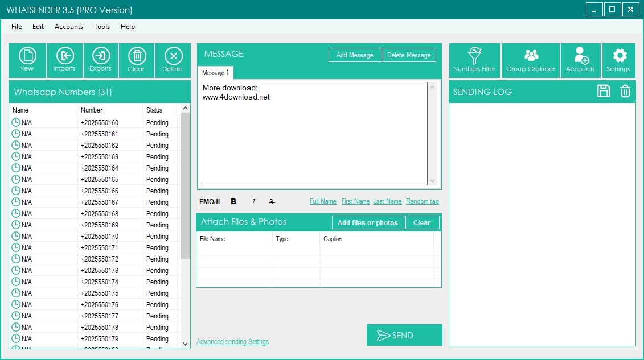Click N/A name on row +2025550178
The width and height of the screenshot is (644, 360).
tap(27, 327)
